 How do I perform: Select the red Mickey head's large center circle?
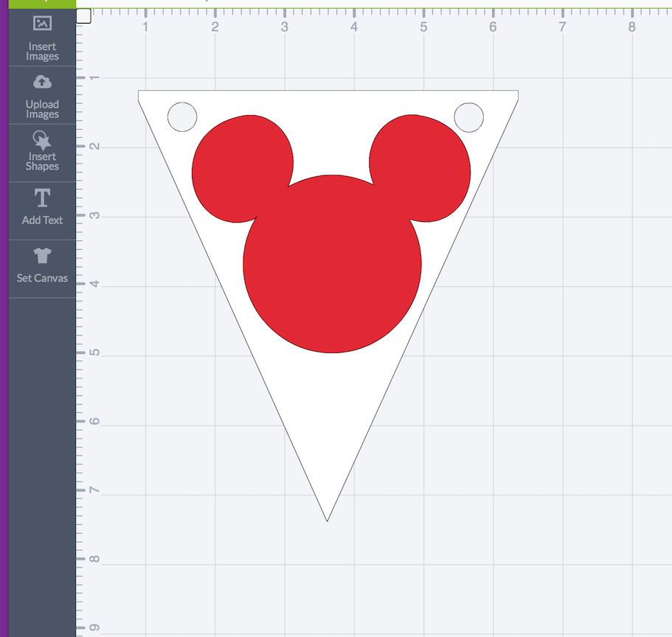pyautogui.click(x=332, y=265)
